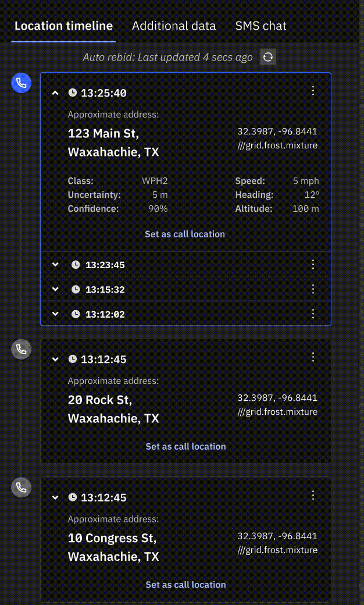Expand the 10 Congress St entry chevron

point(55,497)
